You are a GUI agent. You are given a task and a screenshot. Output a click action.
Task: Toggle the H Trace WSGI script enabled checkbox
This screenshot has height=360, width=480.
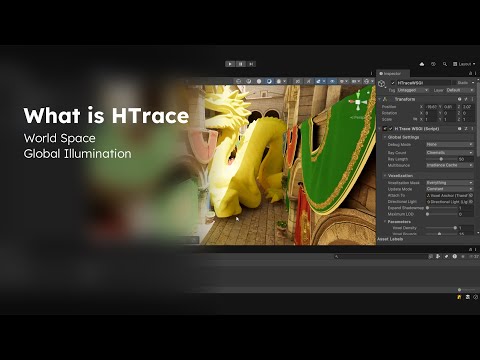(x=391, y=129)
